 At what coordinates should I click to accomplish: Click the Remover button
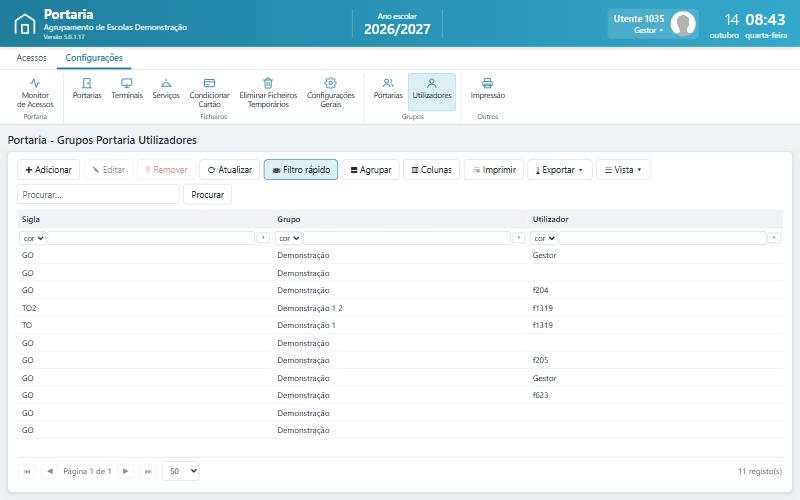[166, 169]
